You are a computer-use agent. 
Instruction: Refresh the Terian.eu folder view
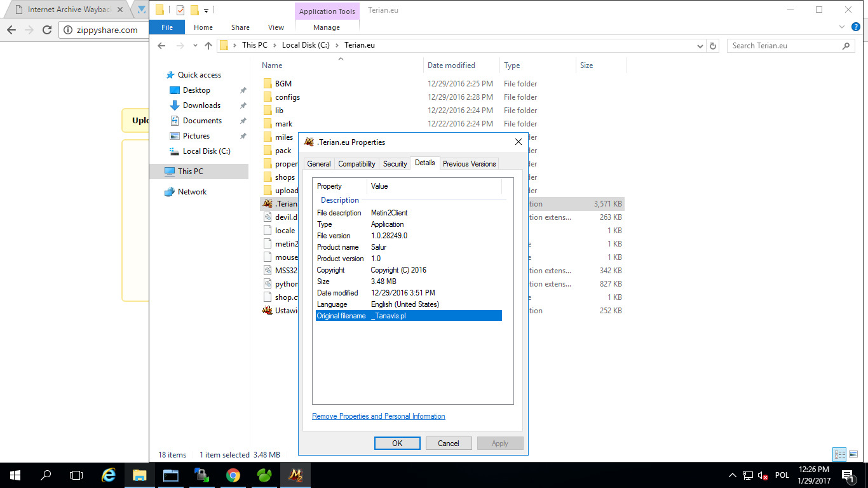click(713, 46)
